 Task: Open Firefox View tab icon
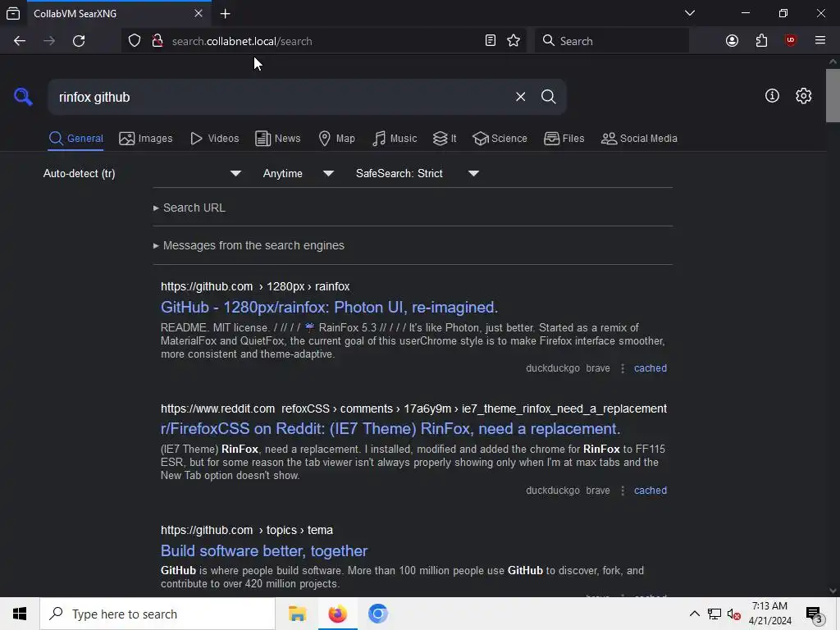click(13, 14)
